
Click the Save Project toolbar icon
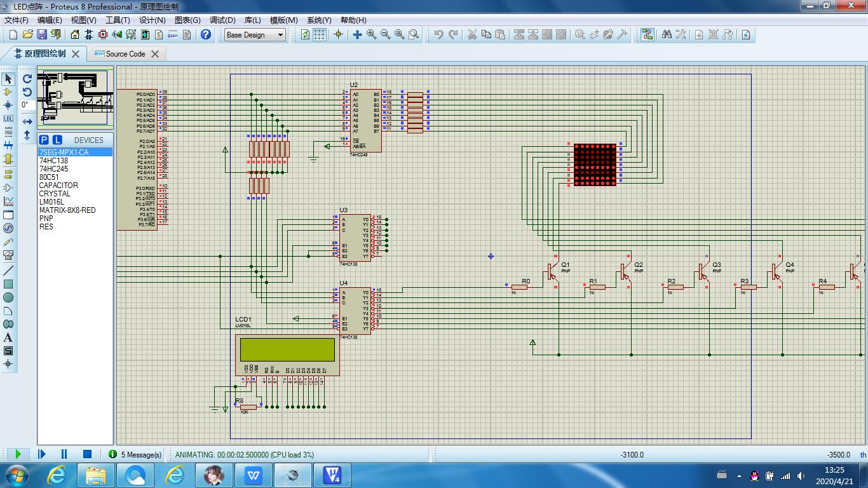41,34
